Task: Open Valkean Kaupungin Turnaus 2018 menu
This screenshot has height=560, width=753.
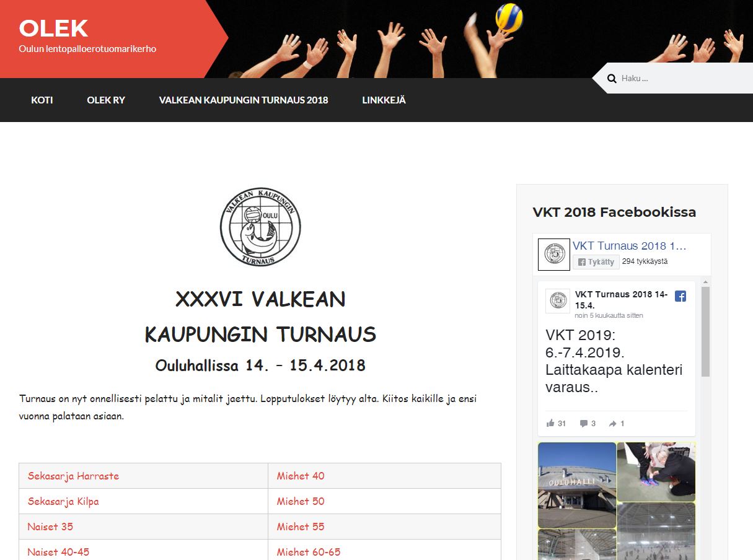Action: tap(244, 100)
